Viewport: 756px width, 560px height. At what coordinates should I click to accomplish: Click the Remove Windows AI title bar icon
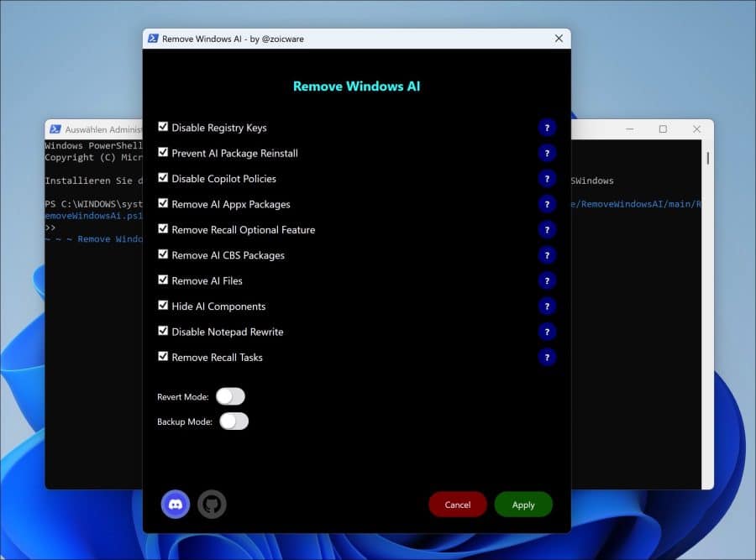point(153,38)
